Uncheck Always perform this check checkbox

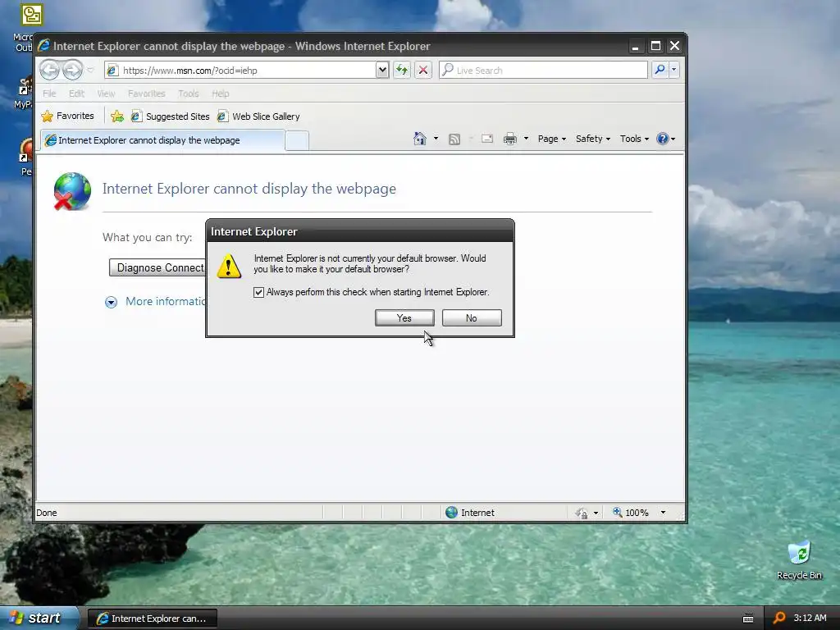(258, 292)
